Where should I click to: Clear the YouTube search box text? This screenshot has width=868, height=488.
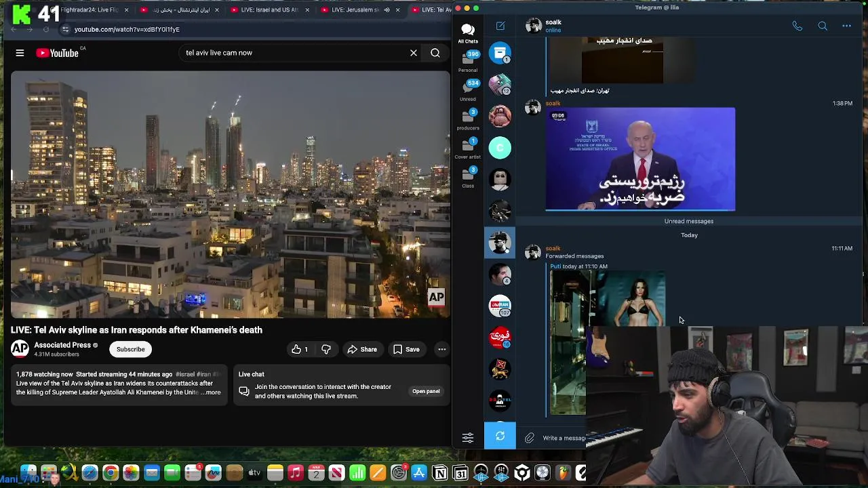(x=413, y=53)
